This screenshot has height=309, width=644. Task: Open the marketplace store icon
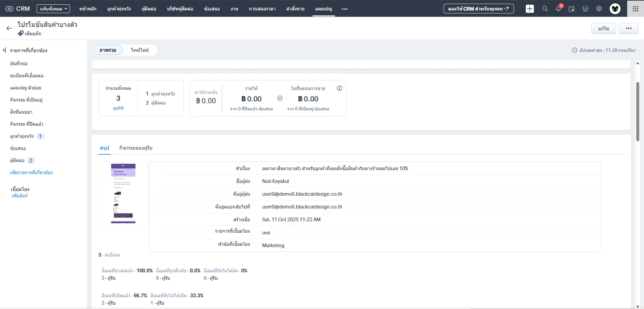point(585,9)
